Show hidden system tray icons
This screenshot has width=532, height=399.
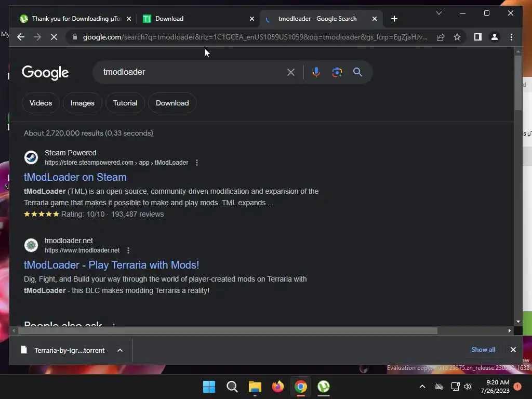[422, 387]
